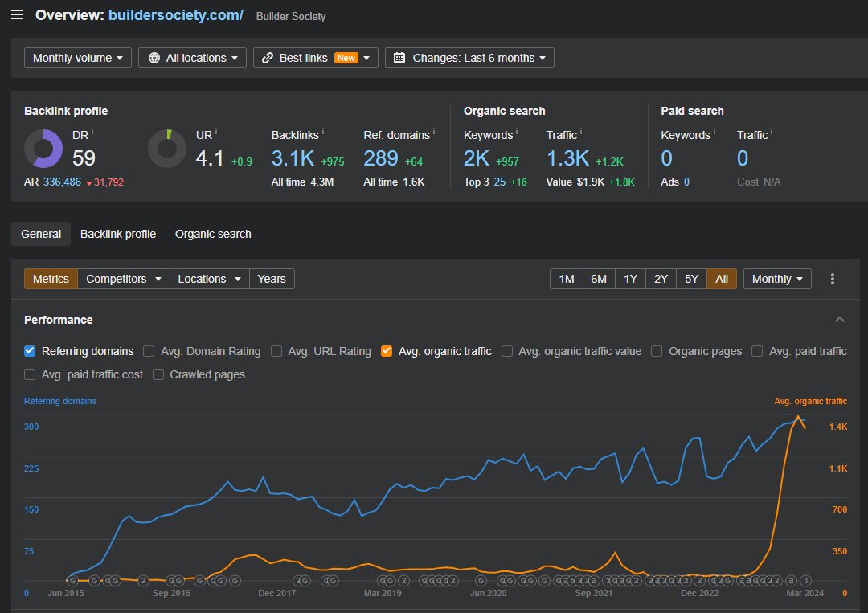This screenshot has width=868, height=613.
Task: Click the 2K organic keywords value
Action: (477, 159)
